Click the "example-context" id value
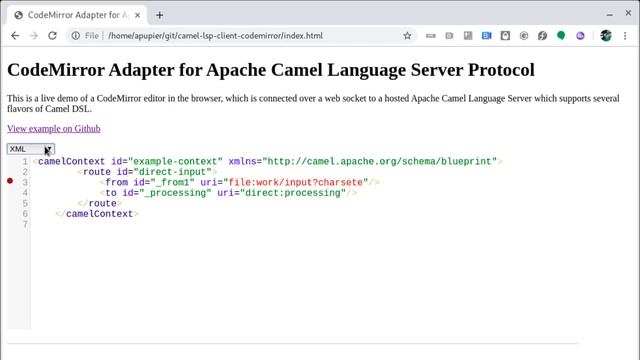The height and width of the screenshot is (360, 640). 175,161
